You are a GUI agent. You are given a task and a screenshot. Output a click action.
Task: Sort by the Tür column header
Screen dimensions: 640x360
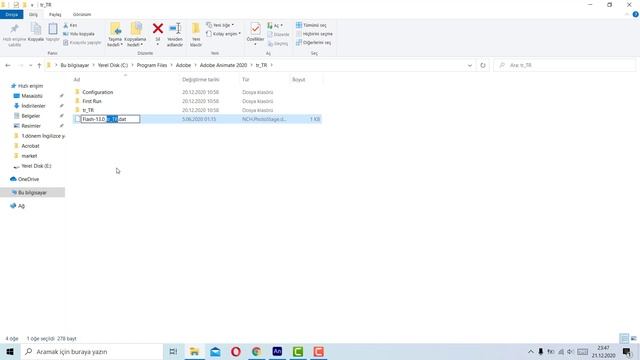tap(246, 80)
